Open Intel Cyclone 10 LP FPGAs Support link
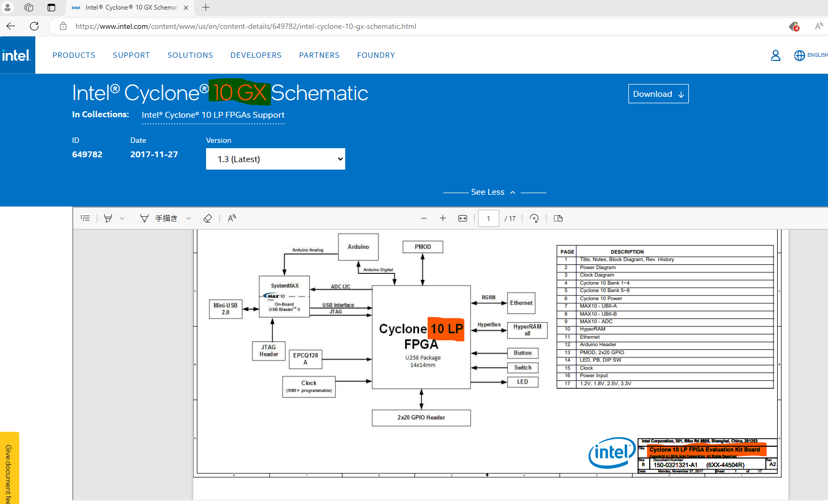Image resolution: width=828 pixels, height=504 pixels. click(213, 115)
